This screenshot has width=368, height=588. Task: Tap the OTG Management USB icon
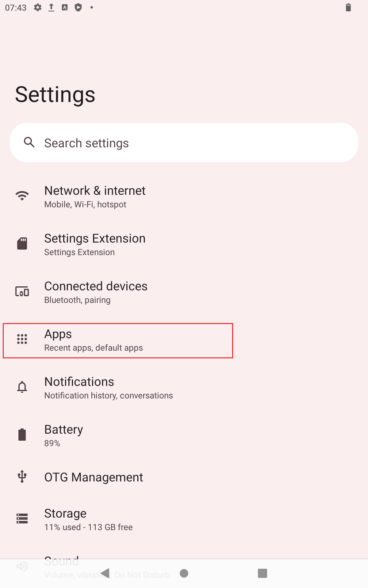coord(22,477)
